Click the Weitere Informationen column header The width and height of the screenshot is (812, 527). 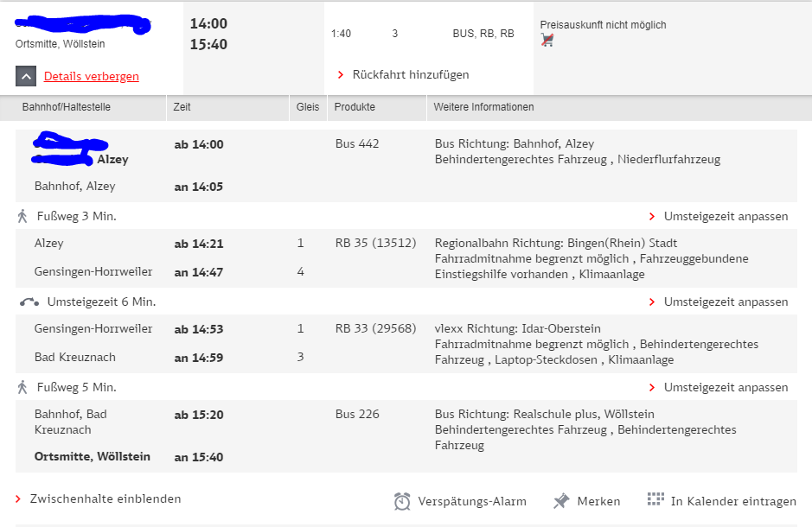click(x=484, y=107)
